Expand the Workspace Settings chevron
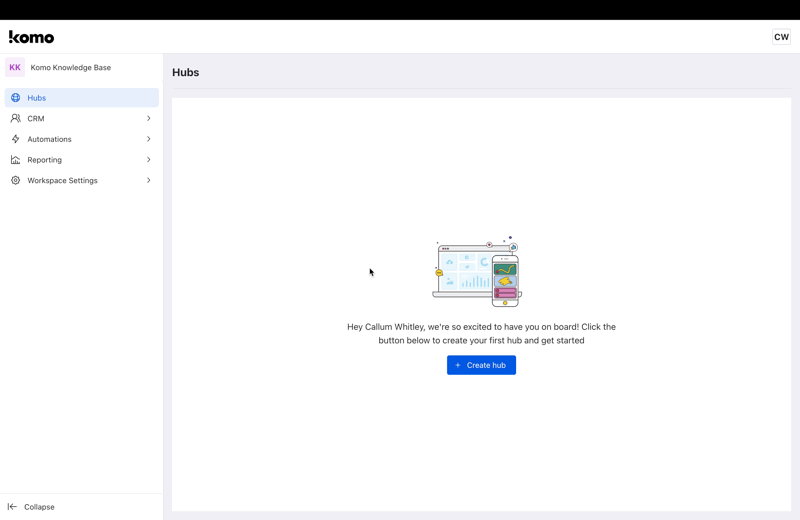The width and height of the screenshot is (800, 520). click(x=149, y=181)
